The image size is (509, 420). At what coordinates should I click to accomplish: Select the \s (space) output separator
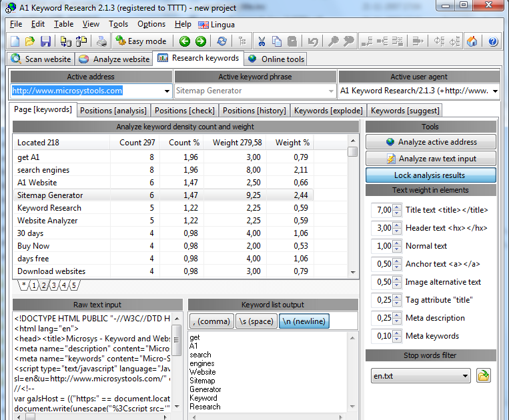pyautogui.click(x=256, y=321)
